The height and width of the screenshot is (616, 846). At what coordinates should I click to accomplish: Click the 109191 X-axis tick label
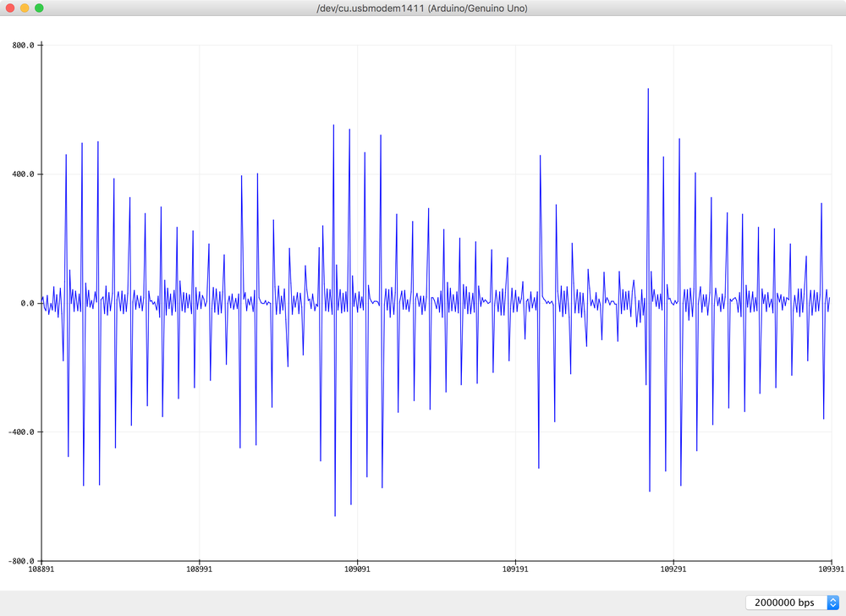(516, 571)
